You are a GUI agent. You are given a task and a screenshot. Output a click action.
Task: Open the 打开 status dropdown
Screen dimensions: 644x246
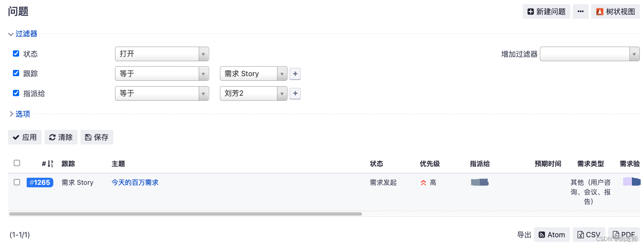(203, 54)
